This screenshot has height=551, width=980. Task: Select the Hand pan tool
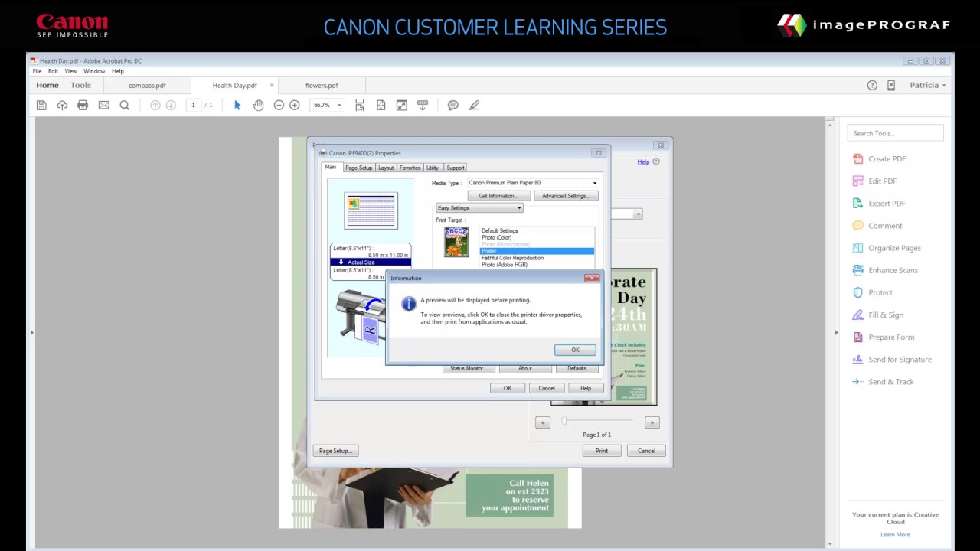(x=258, y=105)
